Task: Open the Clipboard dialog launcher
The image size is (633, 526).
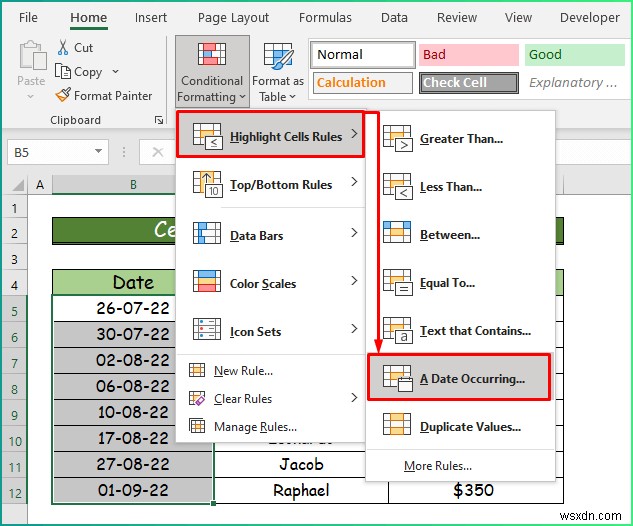Action: [x=159, y=120]
